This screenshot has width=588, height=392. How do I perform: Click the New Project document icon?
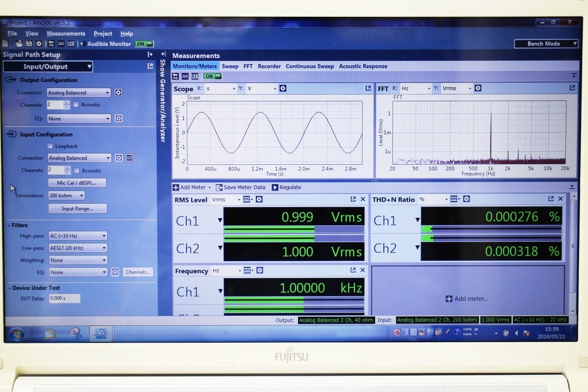pyautogui.click(x=5, y=44)
